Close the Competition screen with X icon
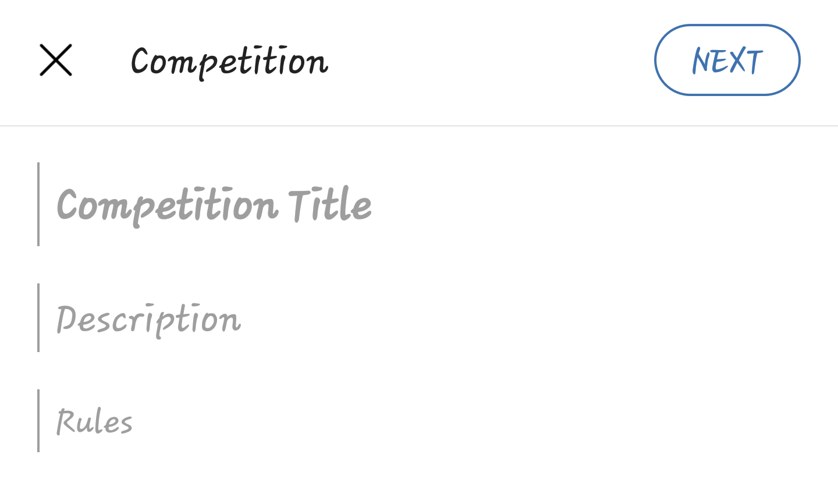 click(56, 60)
